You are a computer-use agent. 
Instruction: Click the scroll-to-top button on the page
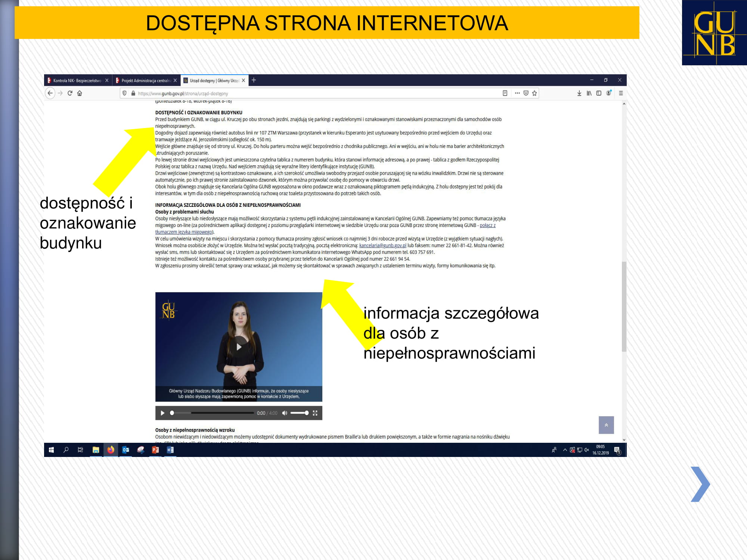606,425
